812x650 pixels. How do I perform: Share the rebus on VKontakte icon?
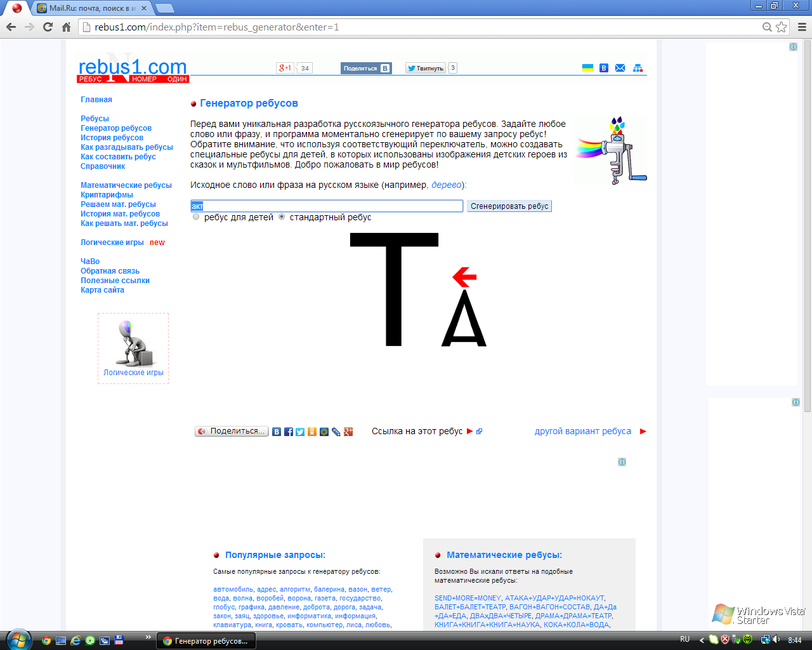277,432
